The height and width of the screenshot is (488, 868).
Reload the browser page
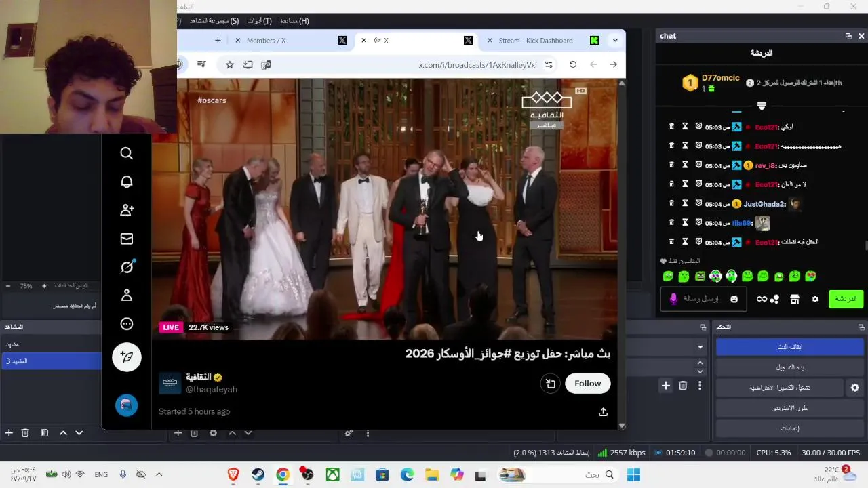click(x=573, y=64)
